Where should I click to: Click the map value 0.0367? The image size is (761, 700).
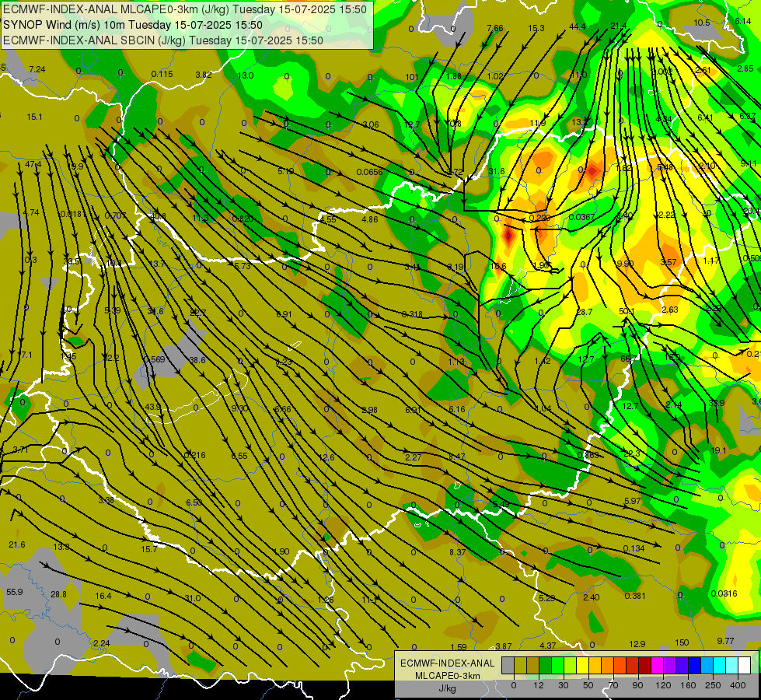click(581, 217)
